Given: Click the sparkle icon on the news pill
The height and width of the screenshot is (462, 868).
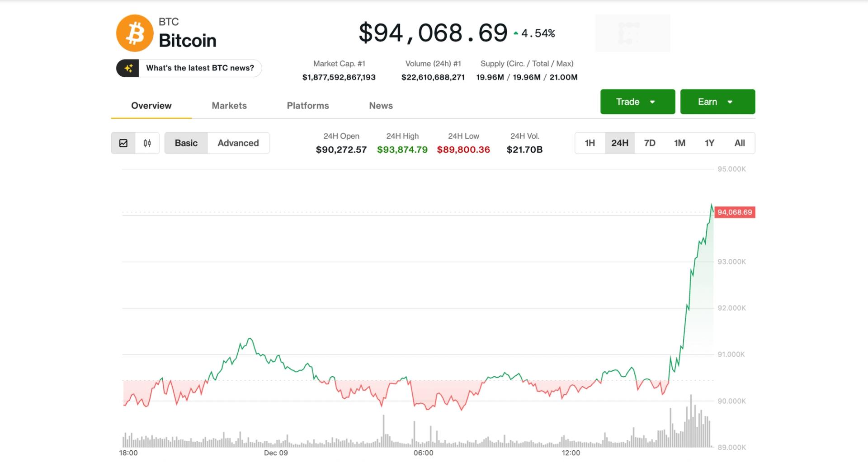Looking at the screenshot, I should point(128,68).
